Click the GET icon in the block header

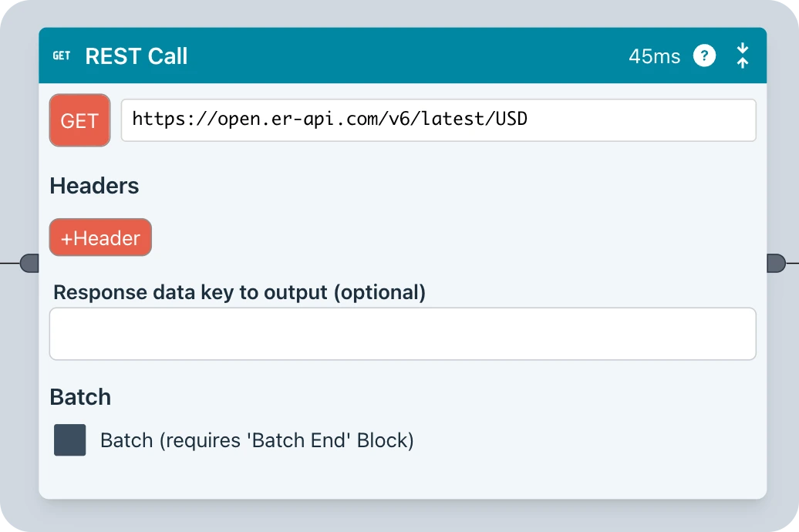coord(61,56)
